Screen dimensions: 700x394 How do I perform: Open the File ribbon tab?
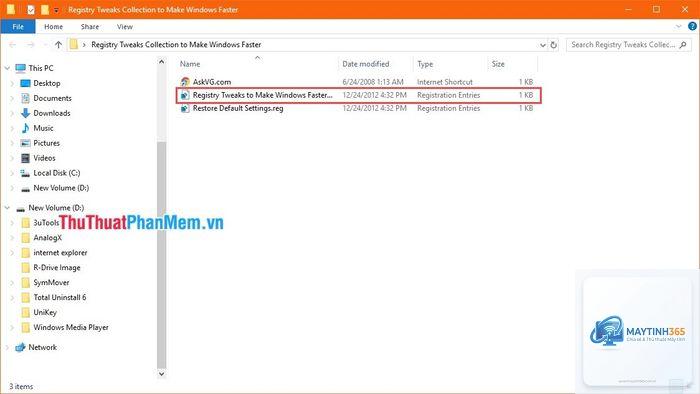coord(18,26)
